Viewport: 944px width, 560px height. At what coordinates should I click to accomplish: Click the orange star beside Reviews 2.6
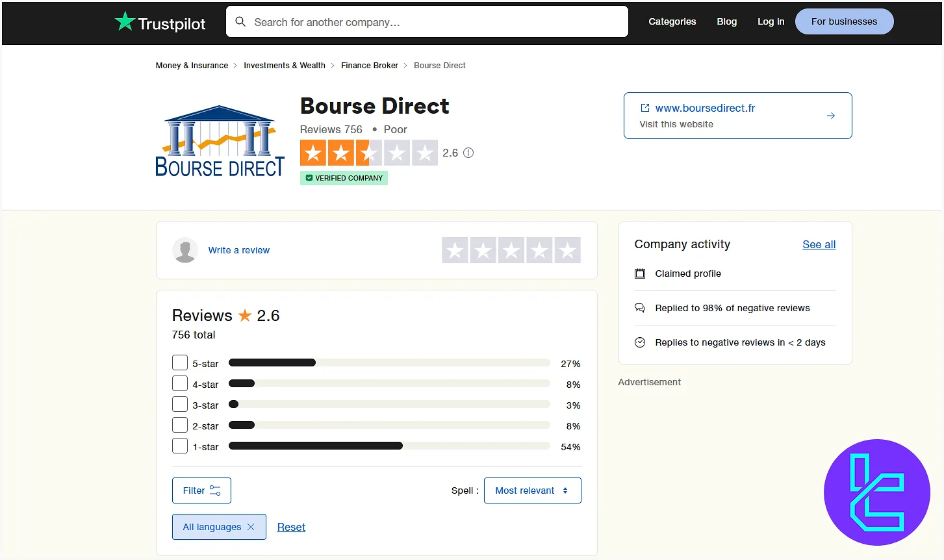point(245,315)
